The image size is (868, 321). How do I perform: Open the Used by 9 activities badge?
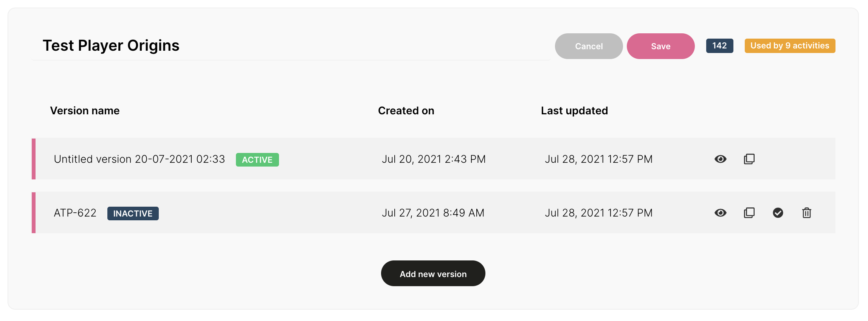[x=790, y=46]
